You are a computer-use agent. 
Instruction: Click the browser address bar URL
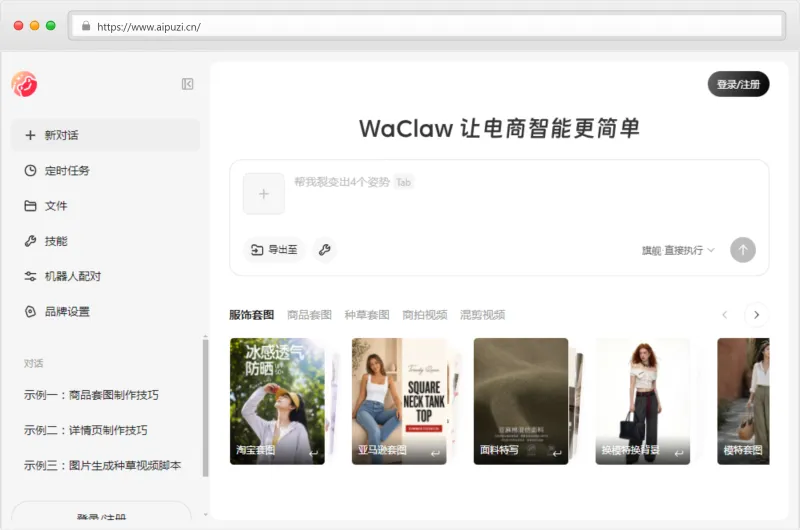point(149,27)
